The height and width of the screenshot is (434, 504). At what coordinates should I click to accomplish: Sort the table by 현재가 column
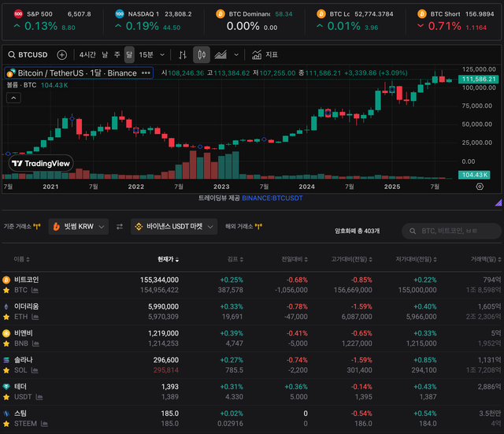tap(168, 259)
